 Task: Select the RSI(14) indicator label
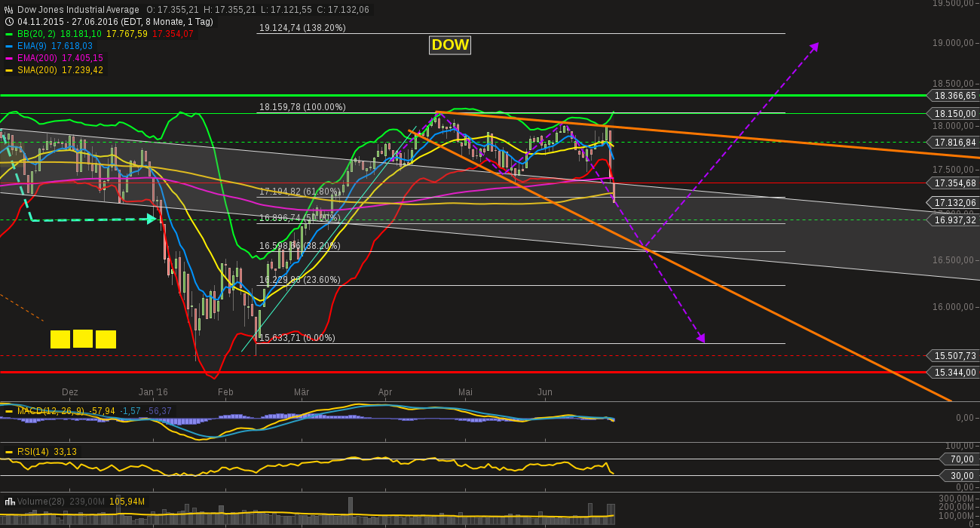point(33,452)
